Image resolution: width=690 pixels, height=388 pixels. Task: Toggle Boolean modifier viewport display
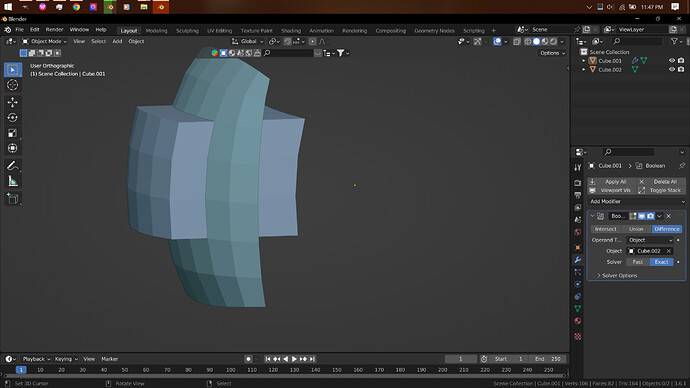tap(642, 216)
